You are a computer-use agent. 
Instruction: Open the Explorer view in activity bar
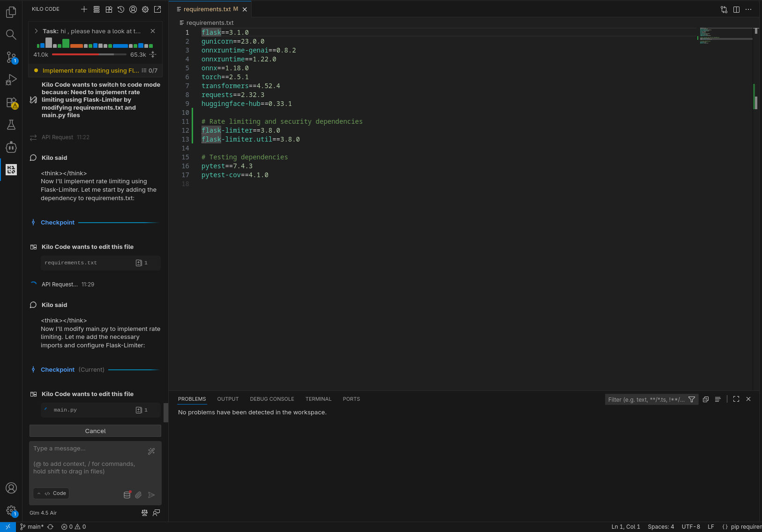click(x=11, y=12)
